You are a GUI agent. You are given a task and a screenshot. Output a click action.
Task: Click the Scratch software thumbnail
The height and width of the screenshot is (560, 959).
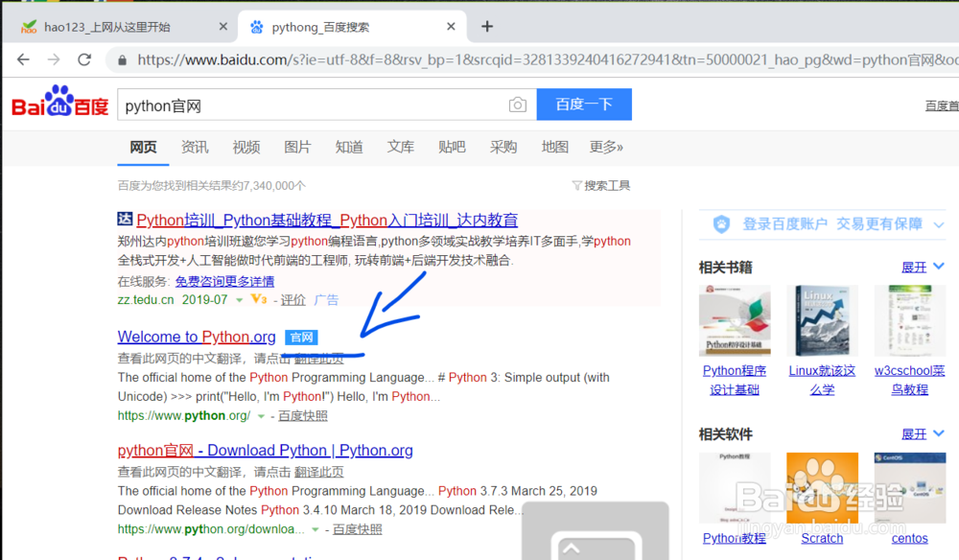(x=822, y=488)
